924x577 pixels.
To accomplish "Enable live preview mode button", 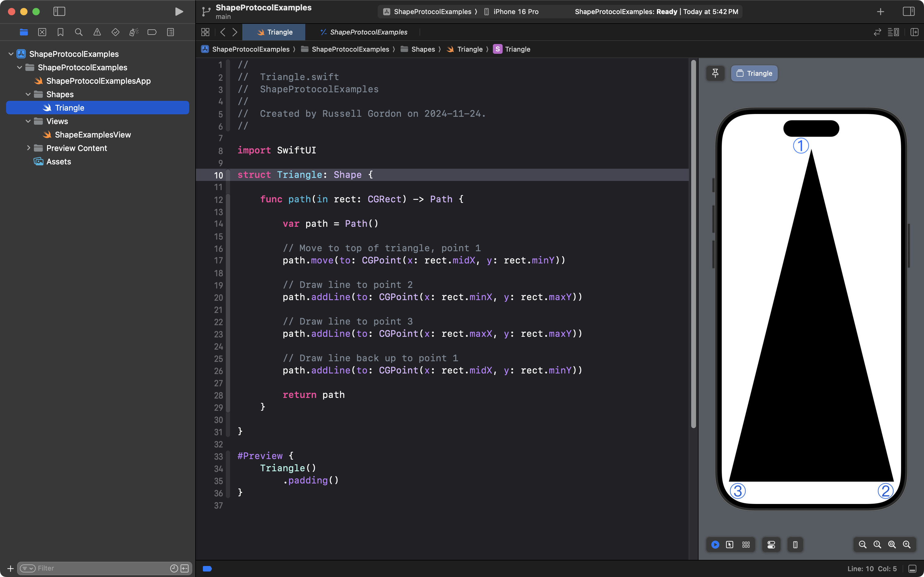I will pyautogui.click(x=715, y=545).
